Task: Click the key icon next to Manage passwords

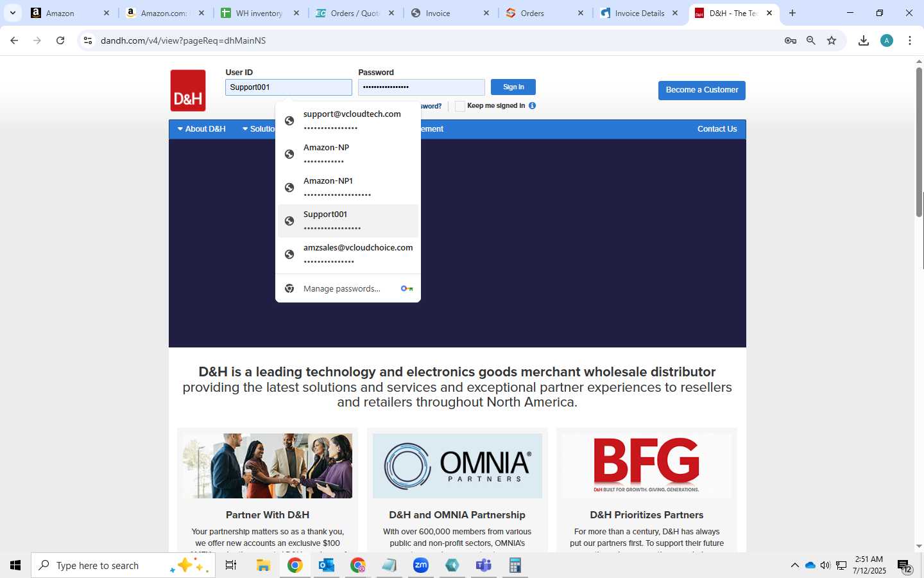Action: click(x=407, y=288)
